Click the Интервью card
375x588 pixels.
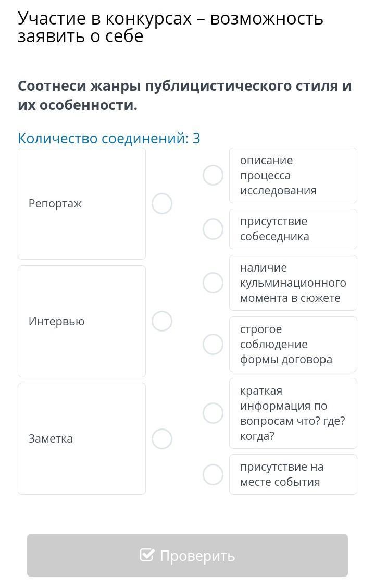point(82,321)
